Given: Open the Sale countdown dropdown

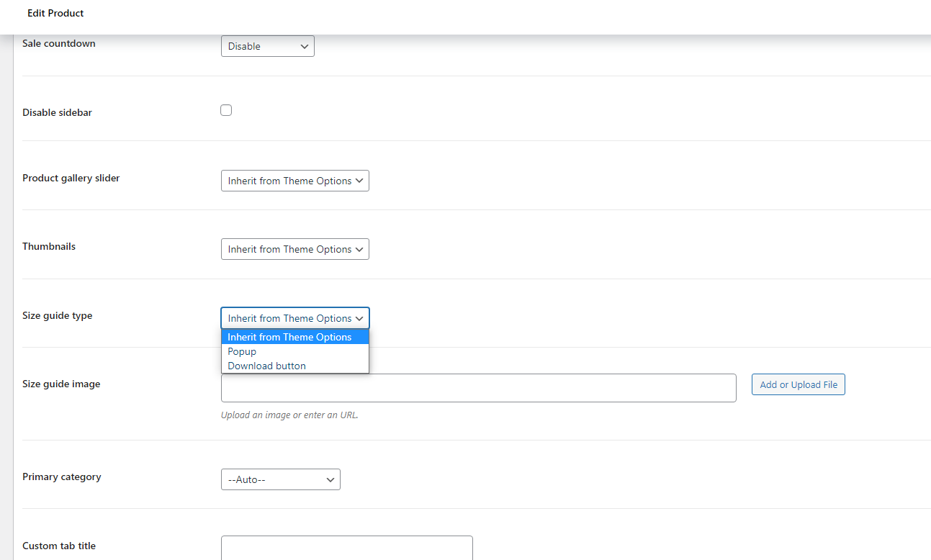Looking at the screenshot, I should (267, 46).
